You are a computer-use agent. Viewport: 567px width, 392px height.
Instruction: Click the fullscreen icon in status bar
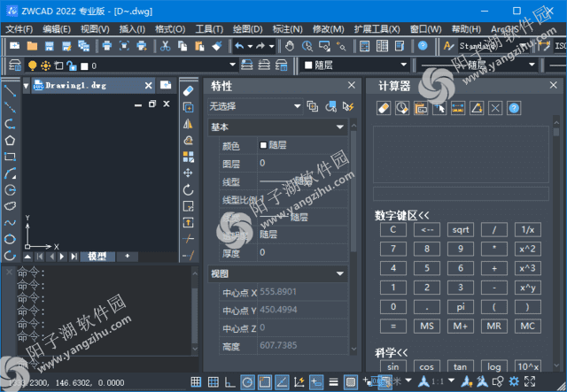[x=530, y=381]
